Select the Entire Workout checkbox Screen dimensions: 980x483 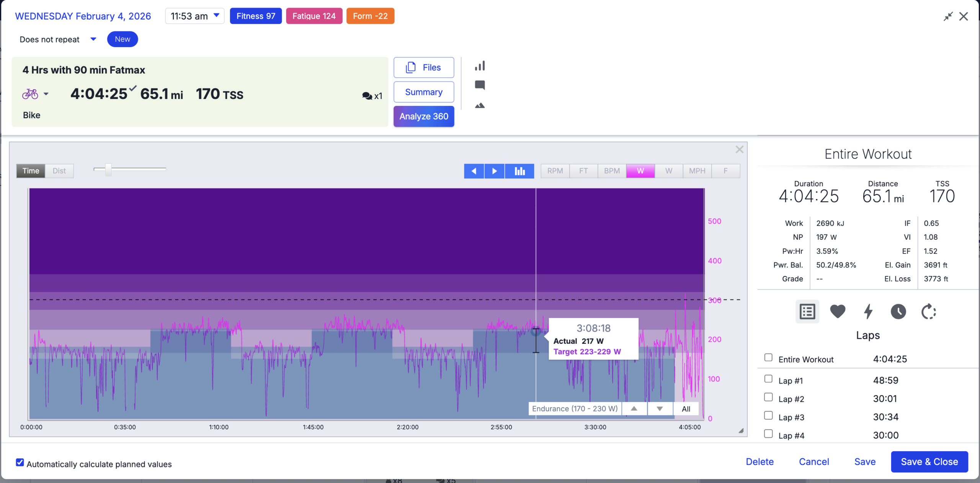tap(768, 358)
